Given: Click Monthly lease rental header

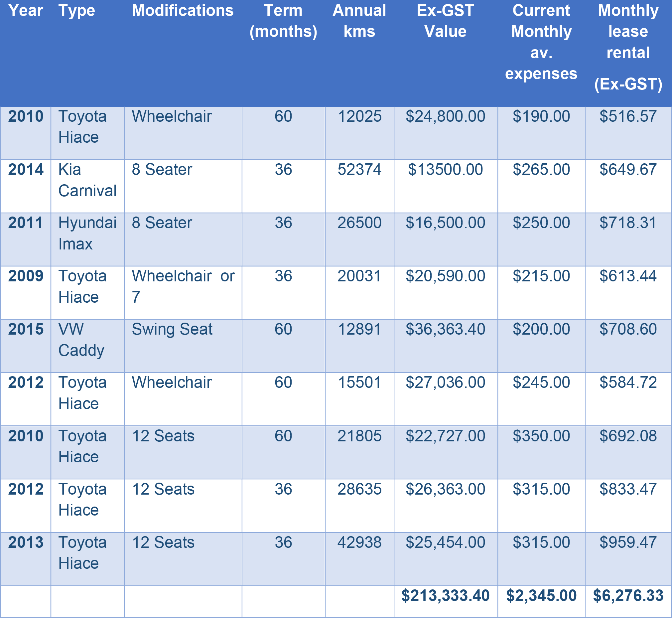Looking at the screenshot, I should [628, 47].
